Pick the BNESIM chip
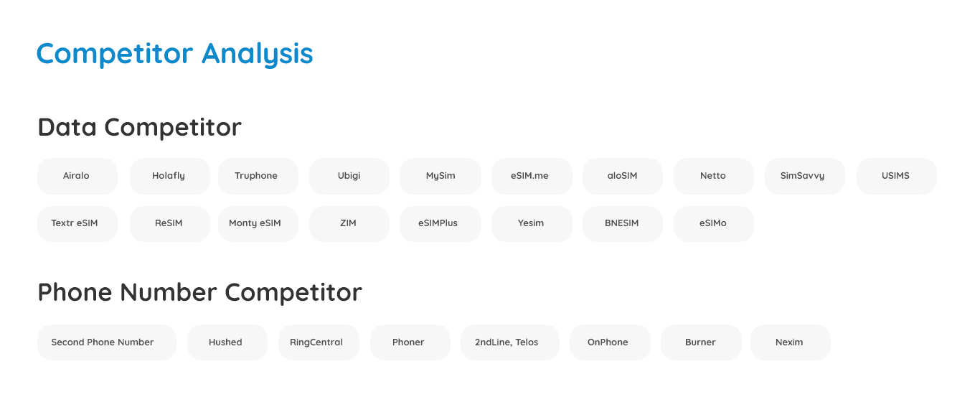The width and height of the screenshot is (980, 420). [x=622, y=223]
